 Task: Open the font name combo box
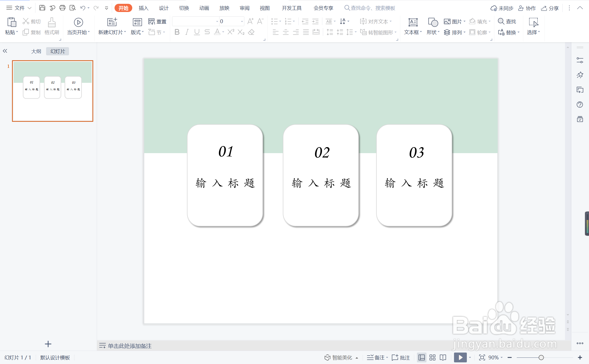click(196, 21)
